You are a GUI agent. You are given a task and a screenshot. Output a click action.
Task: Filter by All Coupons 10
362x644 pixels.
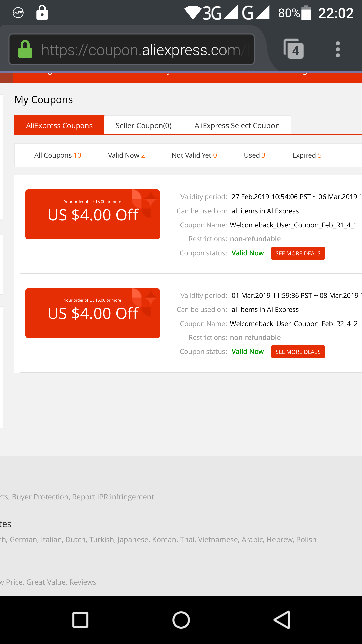tap(58, 155)
